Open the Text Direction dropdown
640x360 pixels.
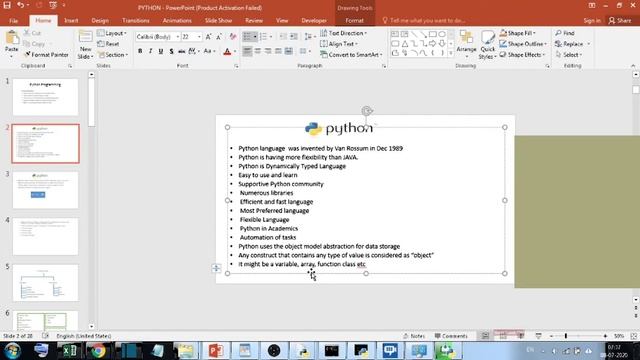343,33
